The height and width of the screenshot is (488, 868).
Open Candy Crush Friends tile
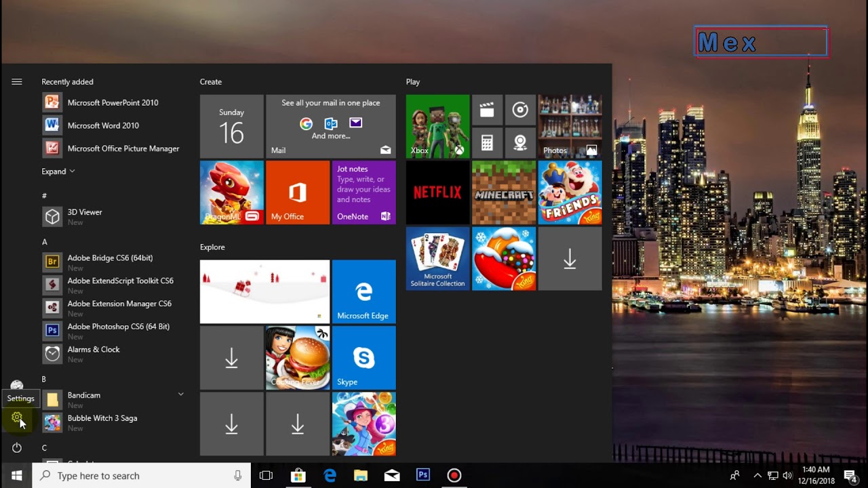[570, 192]
